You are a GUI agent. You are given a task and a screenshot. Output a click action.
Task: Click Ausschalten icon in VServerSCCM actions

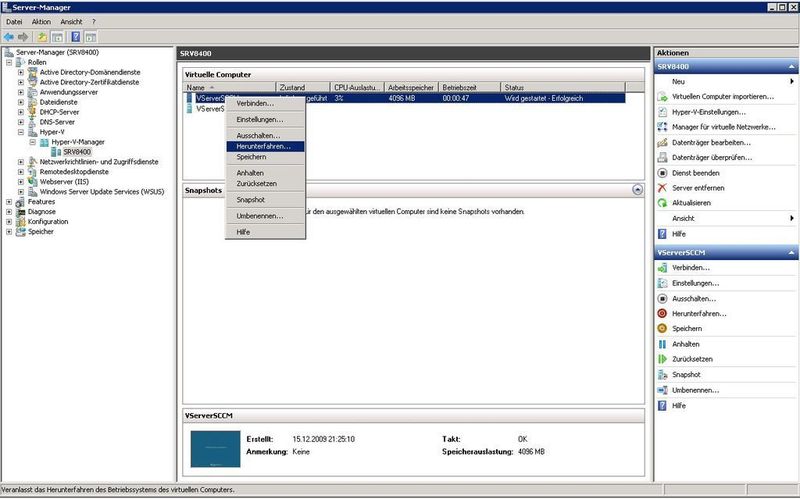coord(662,298)
